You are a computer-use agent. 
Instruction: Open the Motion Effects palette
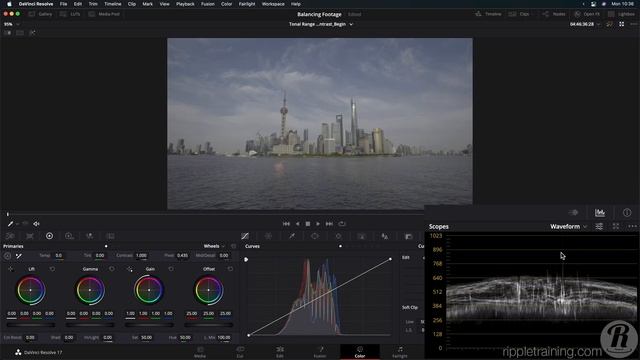pyautogui.click(x=110, y=236)
